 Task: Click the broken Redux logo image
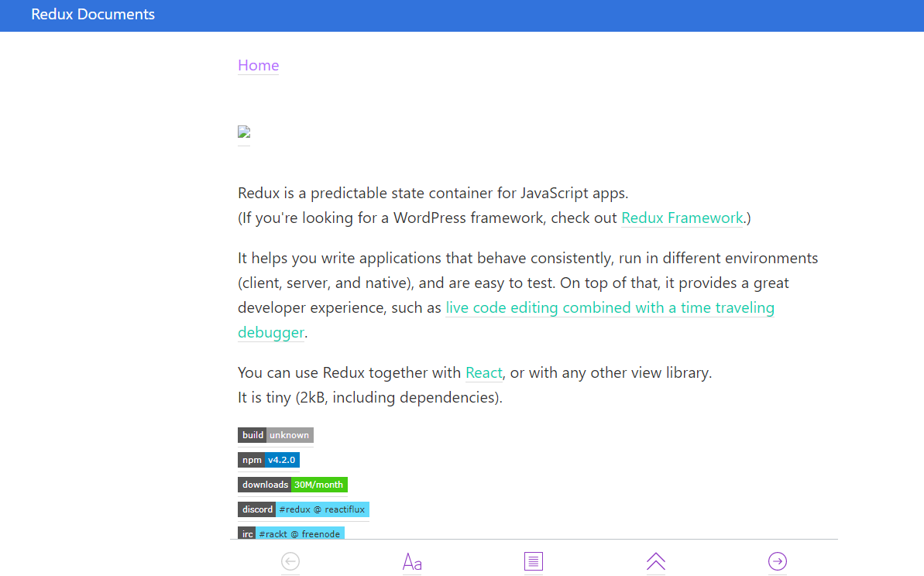click(244, 132)
